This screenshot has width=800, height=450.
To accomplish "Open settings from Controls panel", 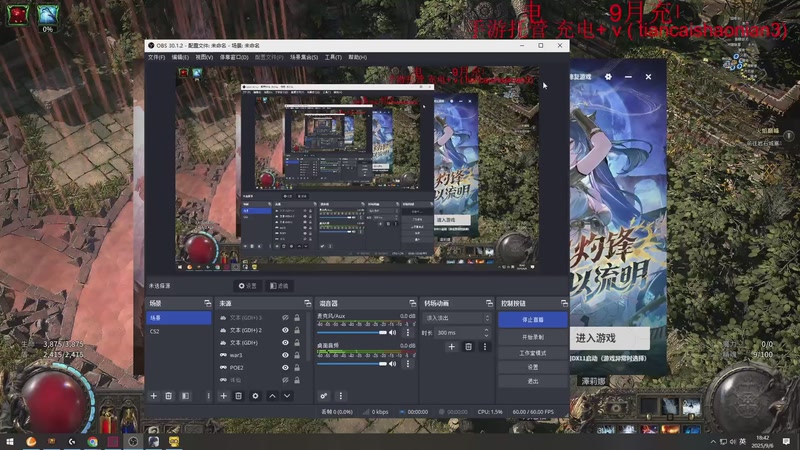I will (533, 367).
